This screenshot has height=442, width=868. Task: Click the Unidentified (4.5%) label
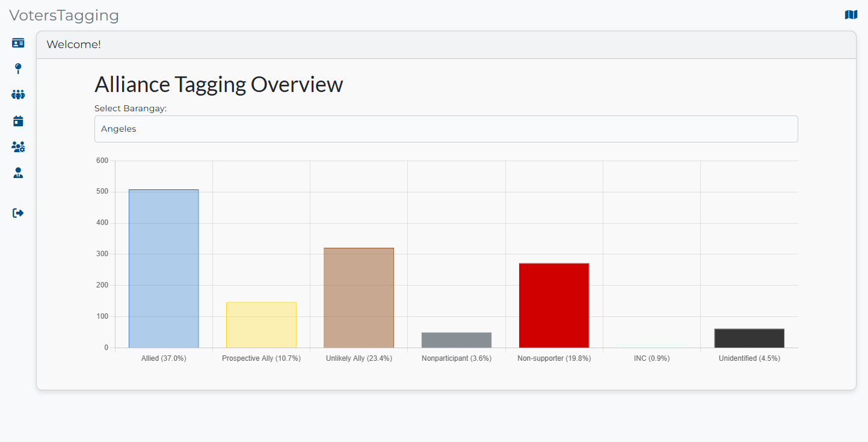[x=749, y=358]
